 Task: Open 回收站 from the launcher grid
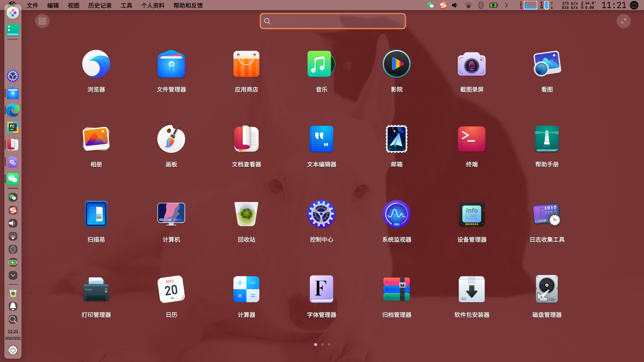coord(246,214)
